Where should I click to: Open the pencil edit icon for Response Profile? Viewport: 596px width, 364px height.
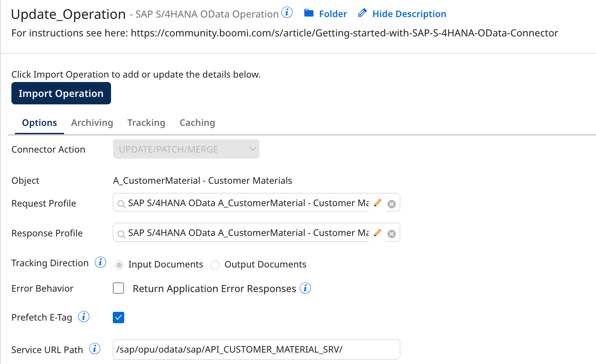377,233
